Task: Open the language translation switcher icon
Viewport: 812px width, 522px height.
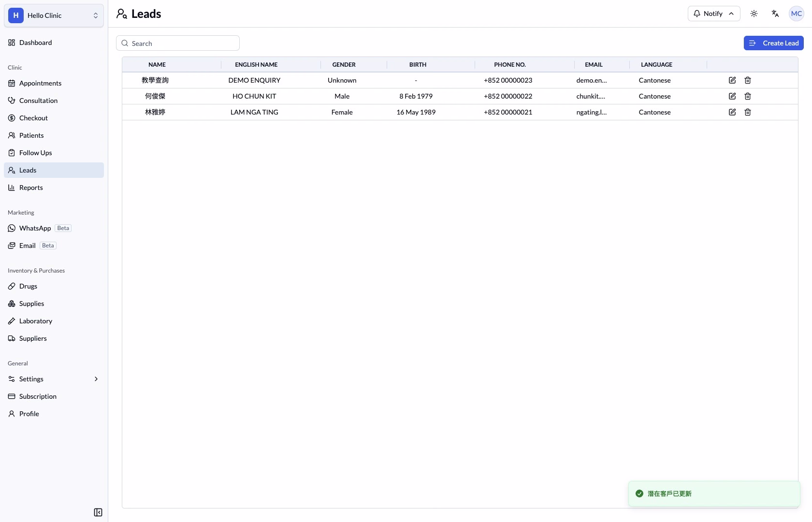Action: click(x=775, y=14)
